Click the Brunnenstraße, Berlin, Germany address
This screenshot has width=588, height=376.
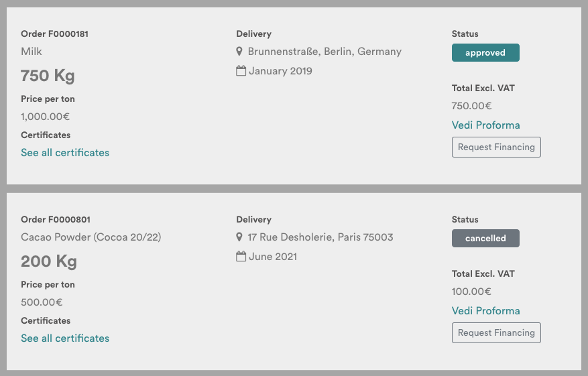click(x=325, y=52)
